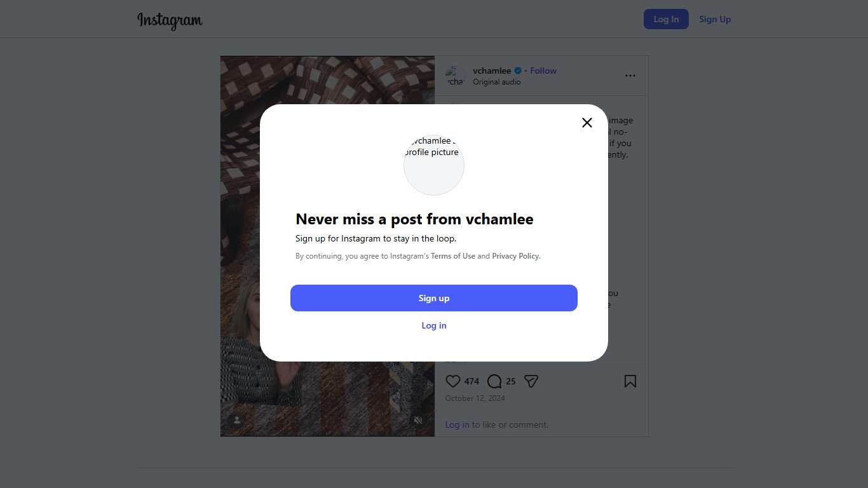Click the Instagram logo
Screen dimensions: 868x488
[x=170, y=20]
